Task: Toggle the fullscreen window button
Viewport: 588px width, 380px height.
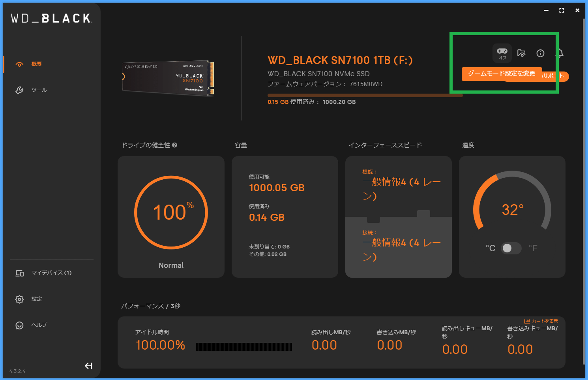Action: (562, 10)
